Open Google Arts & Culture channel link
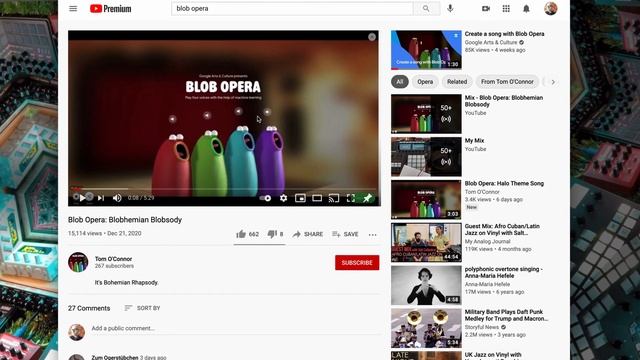 click(x=491, y=42)
